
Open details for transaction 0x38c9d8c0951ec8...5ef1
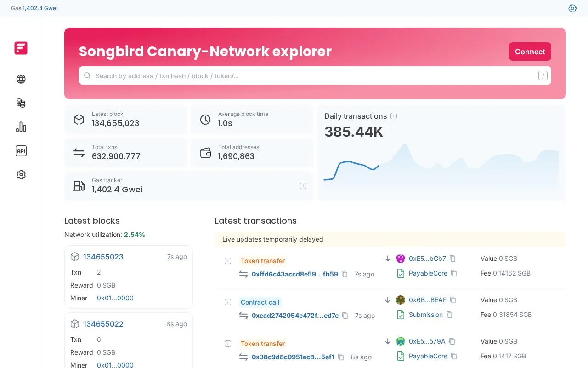coord(227,344)
